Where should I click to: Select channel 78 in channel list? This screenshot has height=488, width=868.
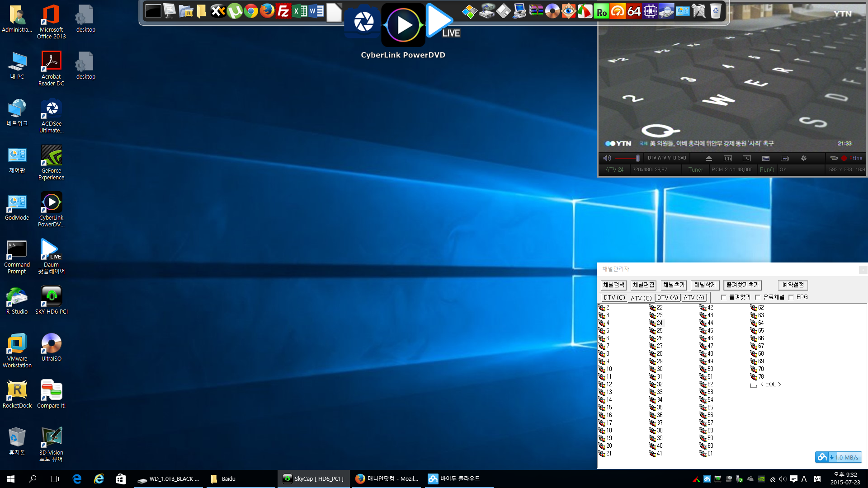point(757,377)
